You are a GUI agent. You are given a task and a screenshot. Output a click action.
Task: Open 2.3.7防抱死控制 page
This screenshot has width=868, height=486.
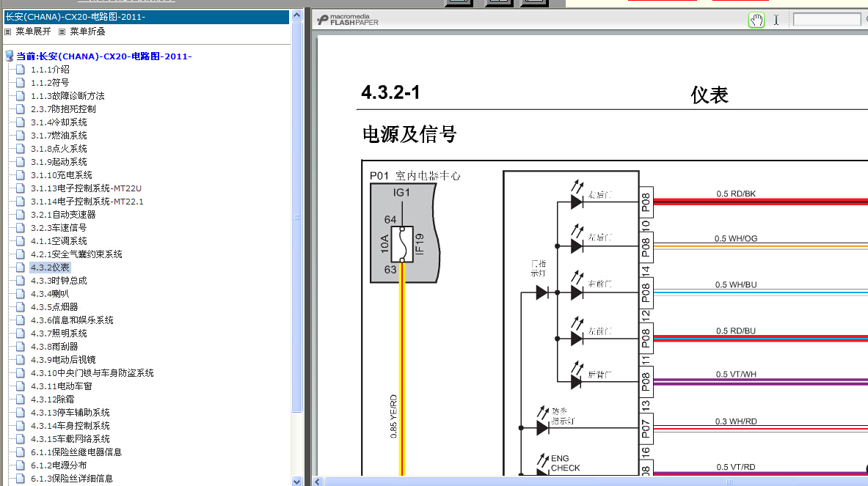pyautogui.click(x=63, y=109)
